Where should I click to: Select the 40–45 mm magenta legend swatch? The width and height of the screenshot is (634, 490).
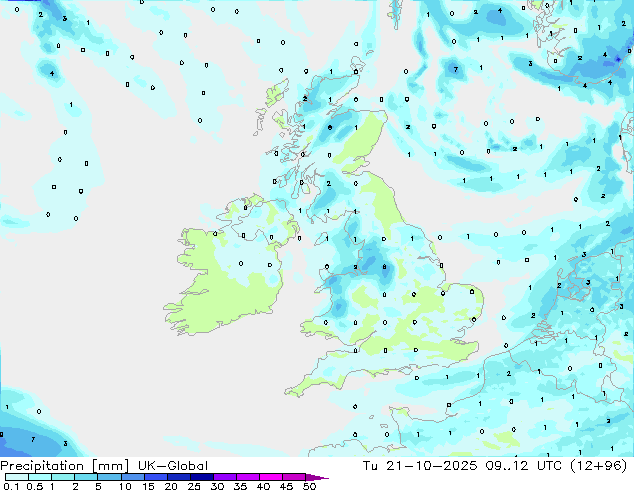click(271, 477)
